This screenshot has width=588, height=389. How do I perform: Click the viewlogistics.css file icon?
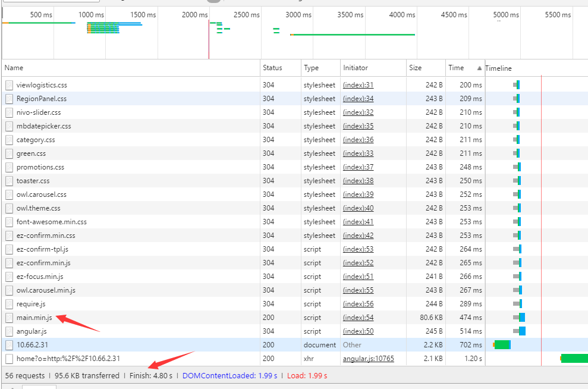[x=10, y=85]
